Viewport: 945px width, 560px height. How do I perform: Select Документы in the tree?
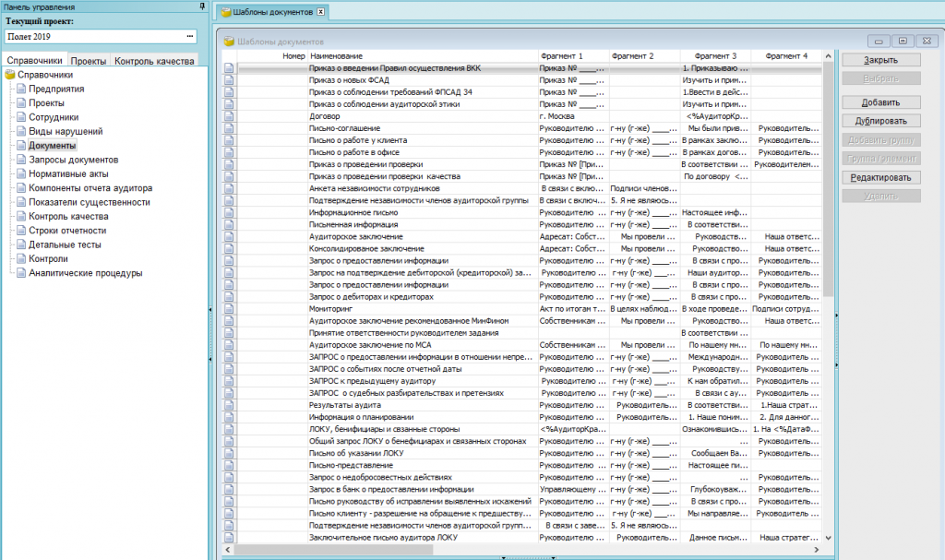(x=53, y=145)
